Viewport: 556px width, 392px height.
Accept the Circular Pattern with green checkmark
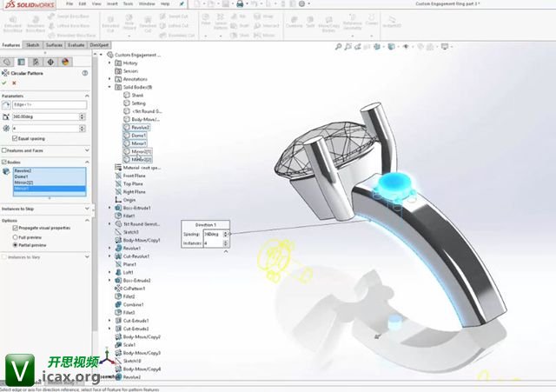point(4,83)
